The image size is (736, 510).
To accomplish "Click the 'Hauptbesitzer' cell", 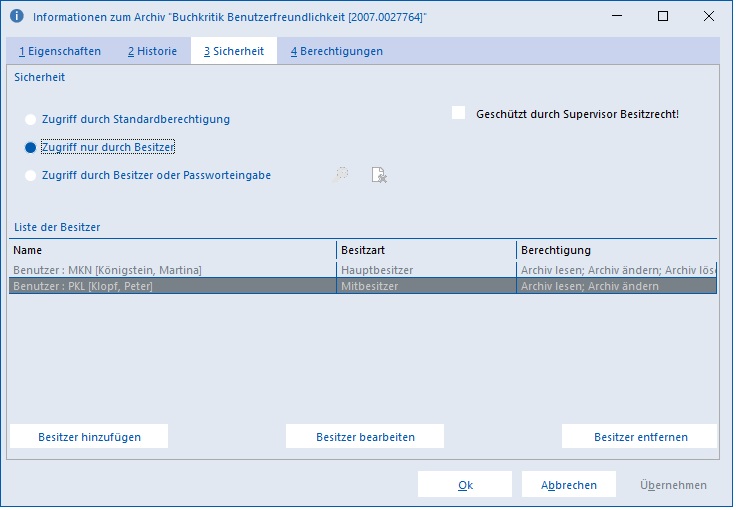I will click(426, 270).
